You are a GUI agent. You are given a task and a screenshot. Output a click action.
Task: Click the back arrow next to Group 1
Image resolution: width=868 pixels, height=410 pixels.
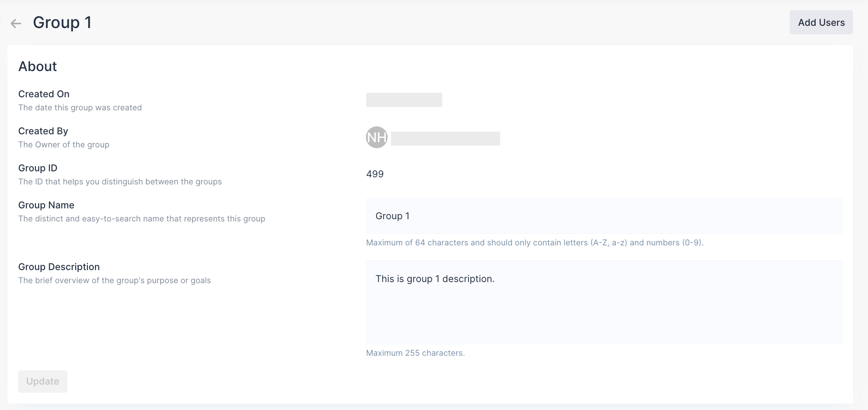[15, 23]
